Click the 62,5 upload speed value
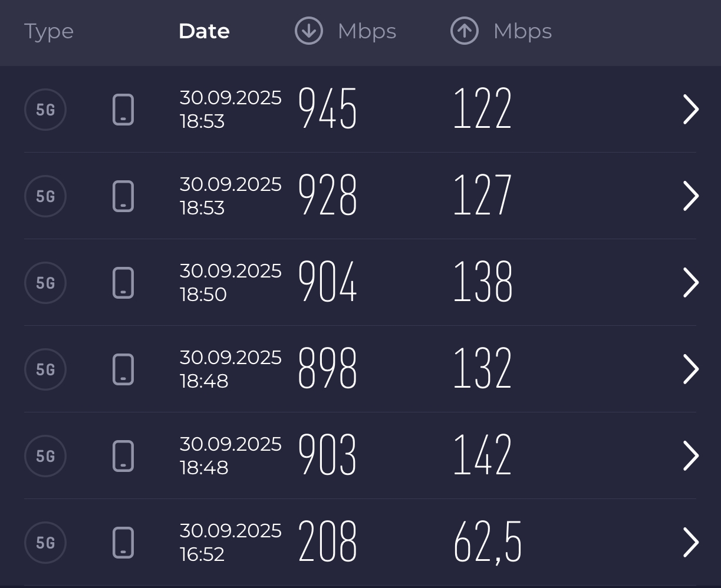This screenshot has height=588, width=721. [488, 543]
